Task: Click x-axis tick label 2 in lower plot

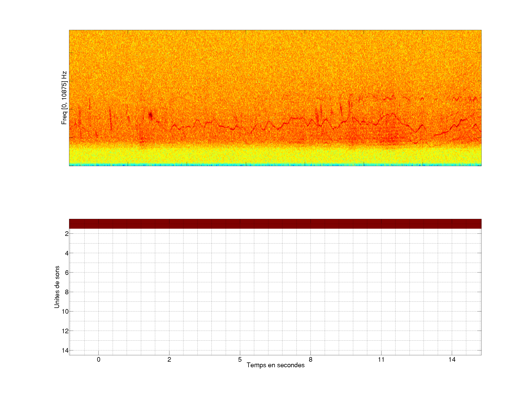Action: point(169,359)
